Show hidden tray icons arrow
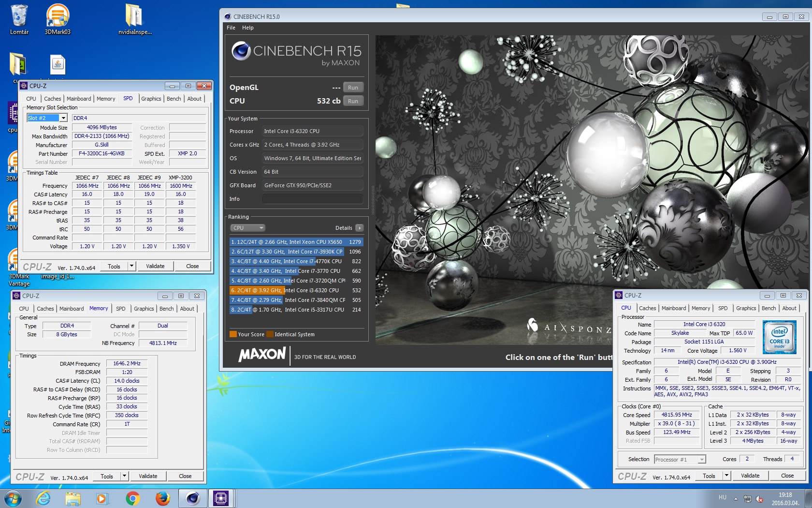This screenshot has height=508, width=812. [736, 499]
